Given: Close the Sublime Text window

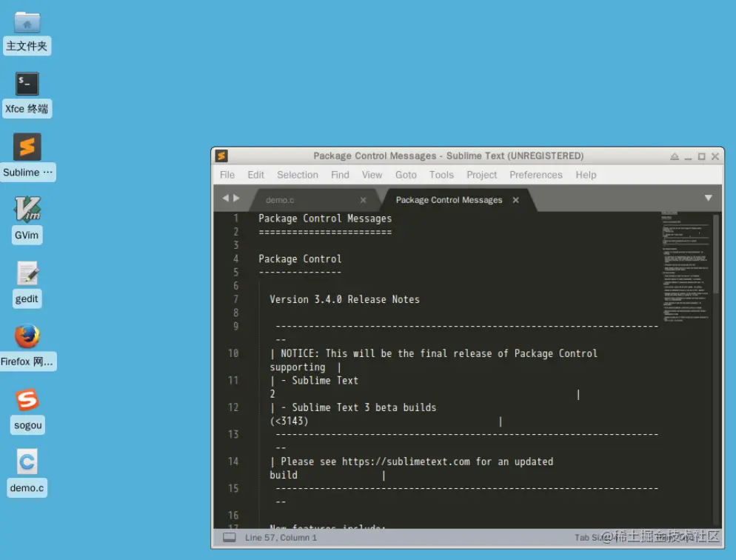Looking at the screenshot, I should [x=715, y=156].
